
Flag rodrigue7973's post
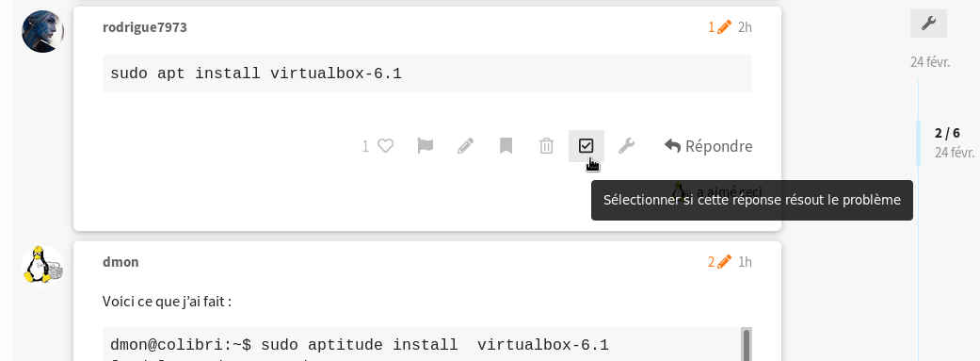pyautogui.click(x=425, y=146)
